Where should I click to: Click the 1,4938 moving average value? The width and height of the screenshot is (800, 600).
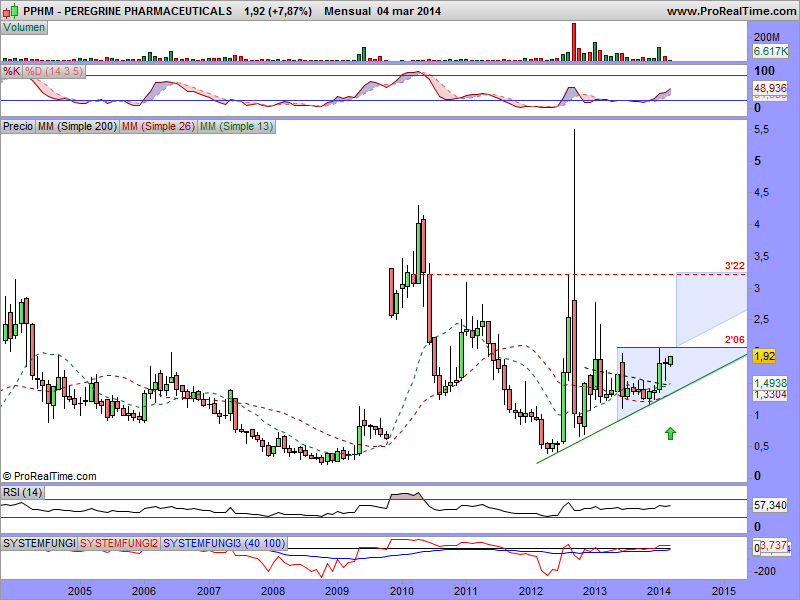tap(770, 383)
